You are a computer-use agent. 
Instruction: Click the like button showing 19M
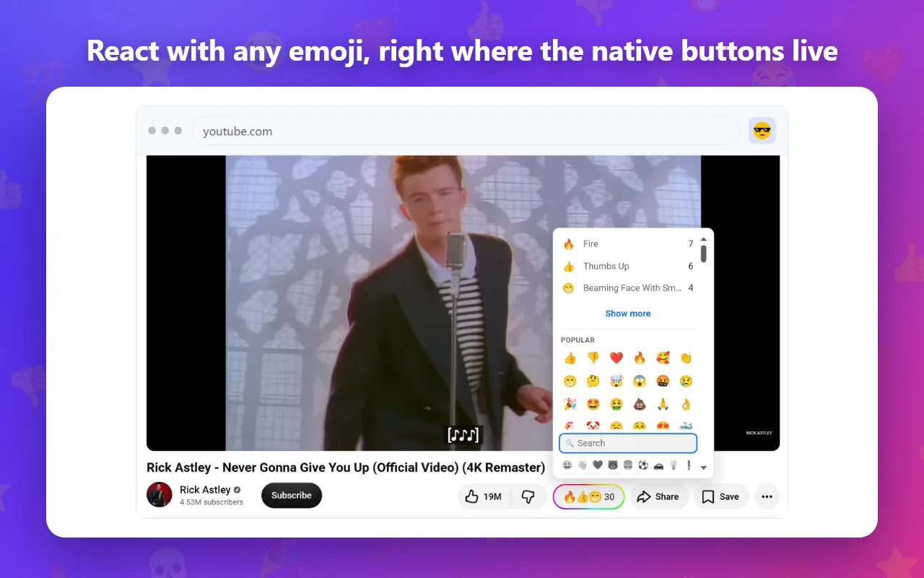click(484, 496)
